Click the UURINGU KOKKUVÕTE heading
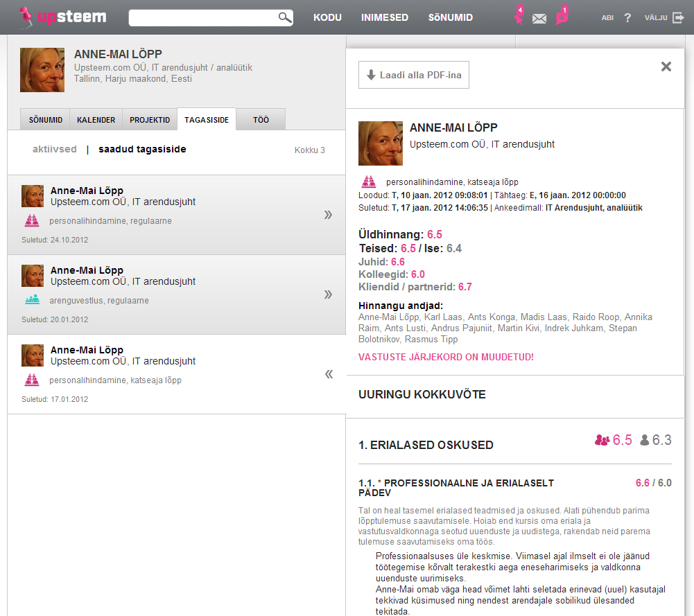The width and height of the screenshot is (694, 616). pyautogui.click(x=422, y=394)
